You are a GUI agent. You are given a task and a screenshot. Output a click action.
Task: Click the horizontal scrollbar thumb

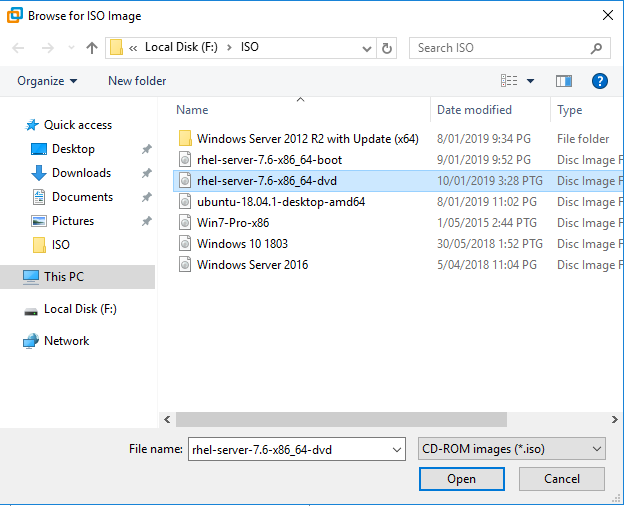tap(341, 420)
